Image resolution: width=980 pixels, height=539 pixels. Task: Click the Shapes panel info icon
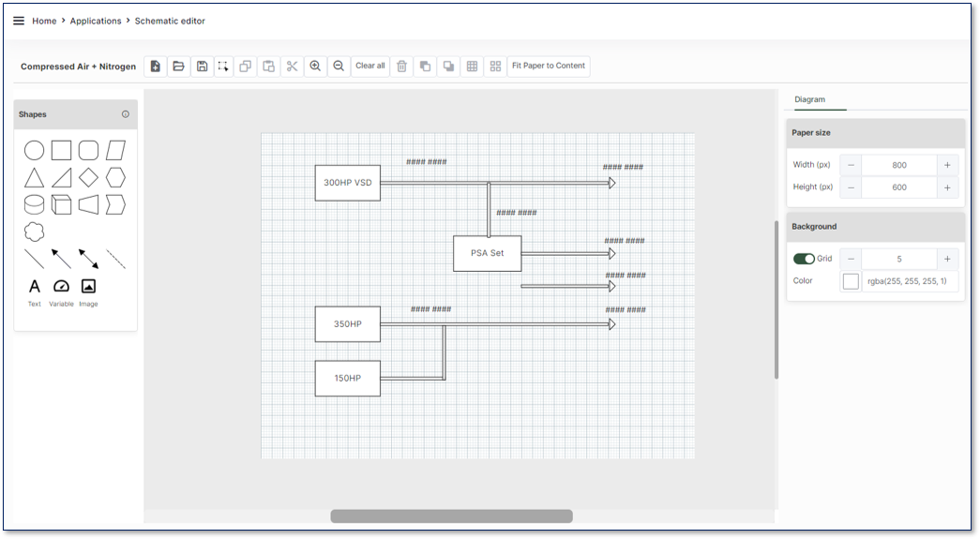(x=126, y=114)
